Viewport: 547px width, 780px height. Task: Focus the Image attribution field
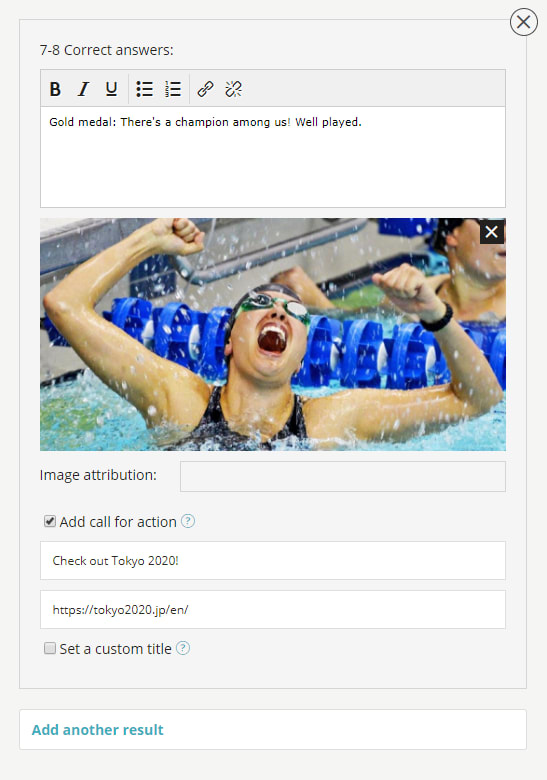[343, 476]
